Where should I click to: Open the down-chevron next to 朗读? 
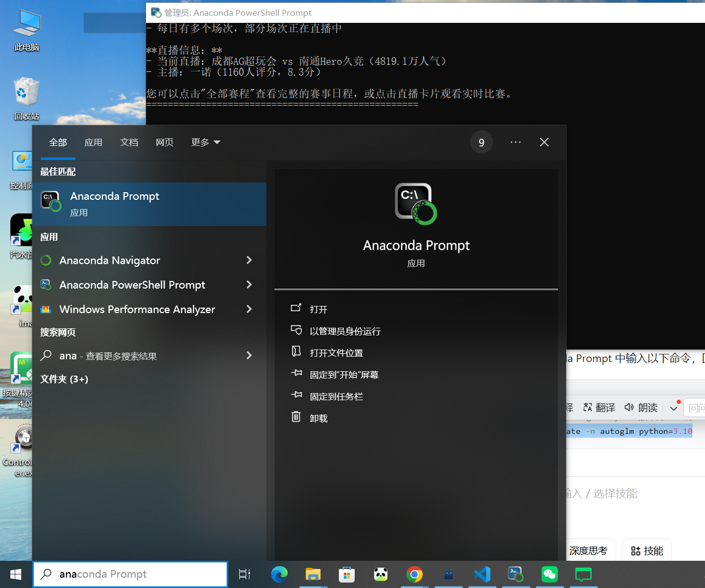click(674, 408)
